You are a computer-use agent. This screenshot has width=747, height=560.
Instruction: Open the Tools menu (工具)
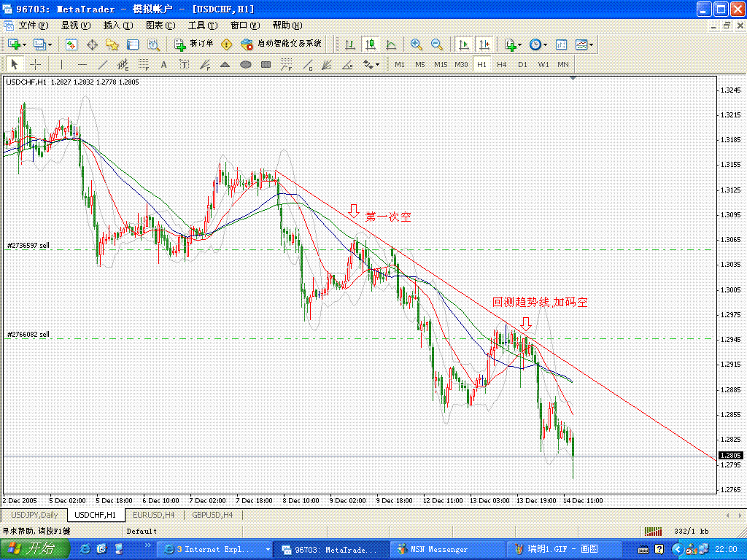[203, 26]
